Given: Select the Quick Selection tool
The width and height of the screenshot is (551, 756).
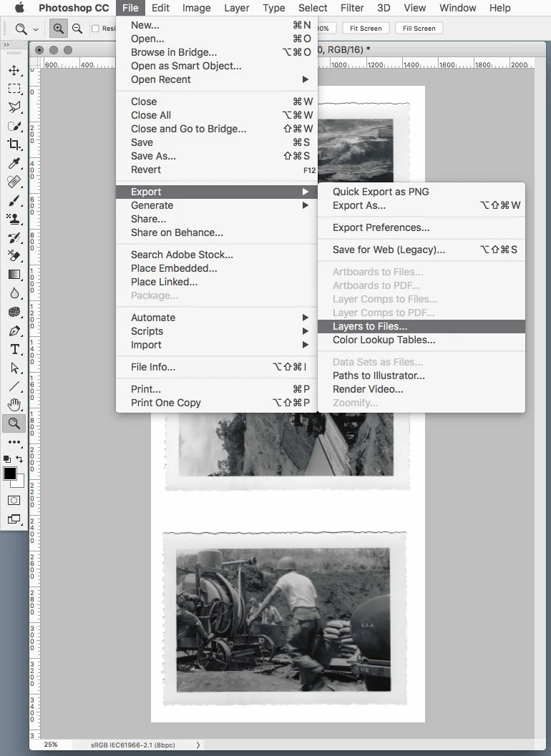Looking at the screenshot, I should [14, 126].
